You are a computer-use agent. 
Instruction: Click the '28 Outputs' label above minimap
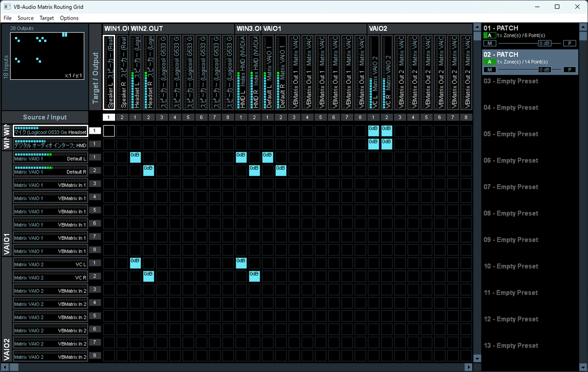[x=22, y=28]
